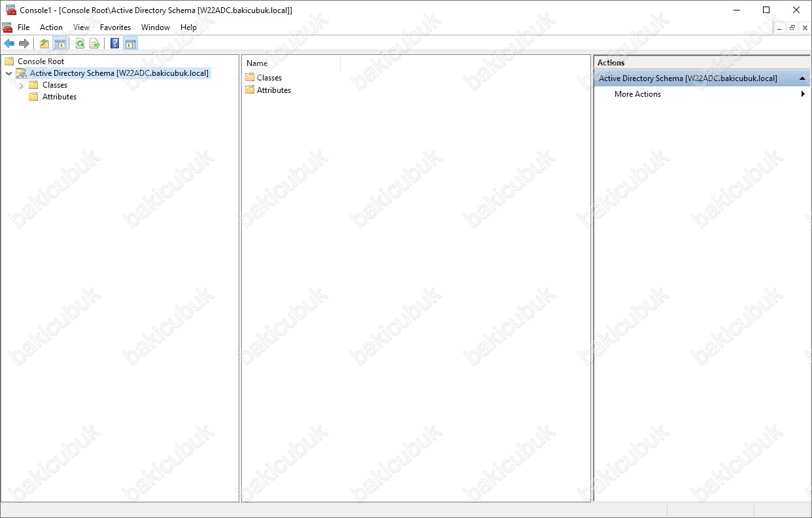Open the Help menu
This screenshot has width=812, height=518.
point(188,27)
